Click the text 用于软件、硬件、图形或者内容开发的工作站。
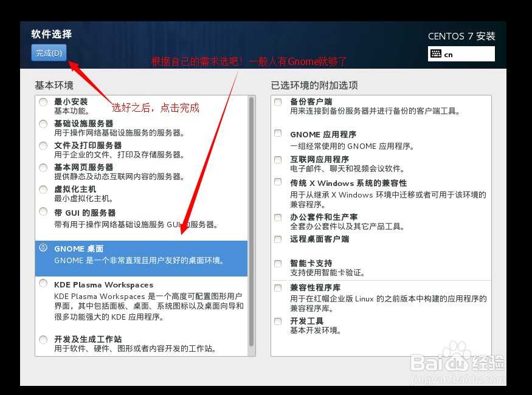Image resolution: width=532 pixels, height=395 pixels. [136, 348]
